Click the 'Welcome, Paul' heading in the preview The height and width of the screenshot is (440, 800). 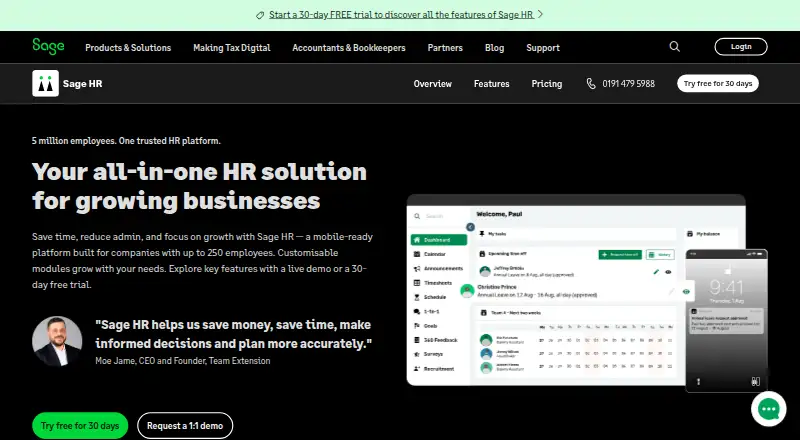tap(499, 214)
